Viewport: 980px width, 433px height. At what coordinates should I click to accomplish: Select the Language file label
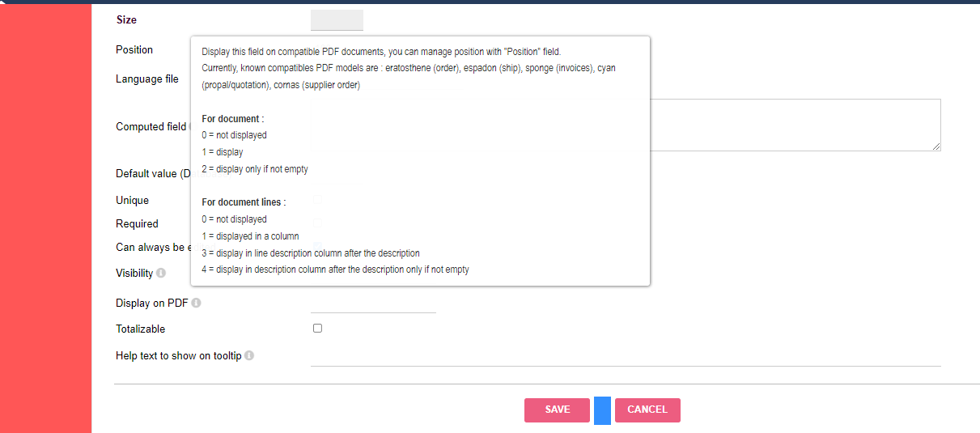coord(147,79)
